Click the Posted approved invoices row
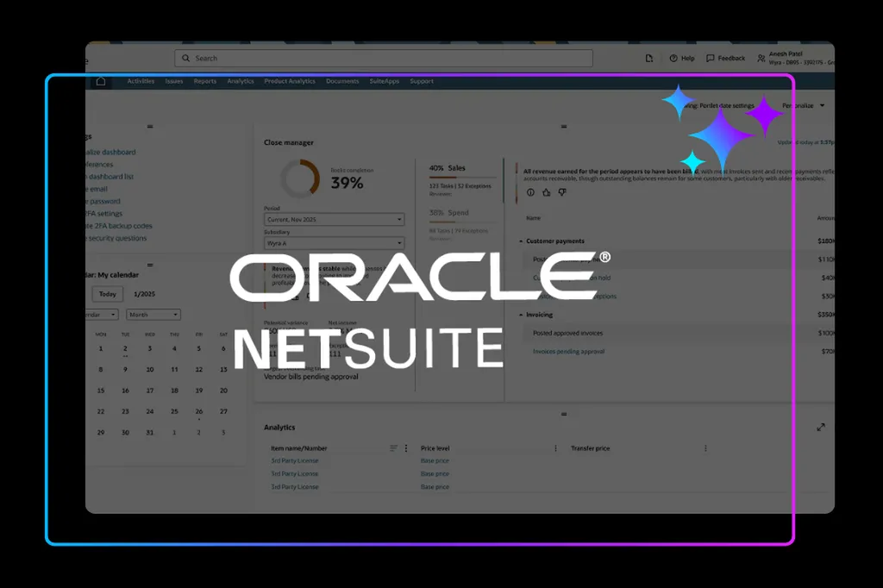Image resolution: width=883 pixels, height=588 pixels. coord(680,333)
